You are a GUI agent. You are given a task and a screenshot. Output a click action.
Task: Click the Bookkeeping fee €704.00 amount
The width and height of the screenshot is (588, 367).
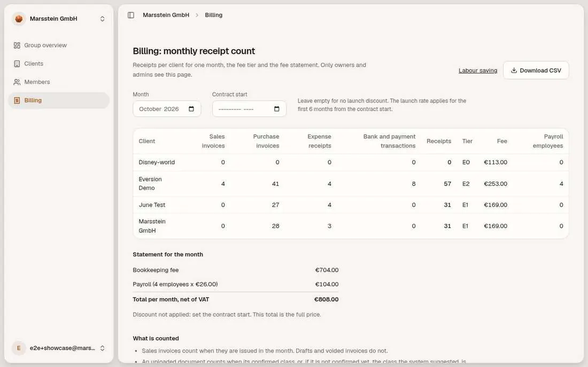[x=327, y=270]
